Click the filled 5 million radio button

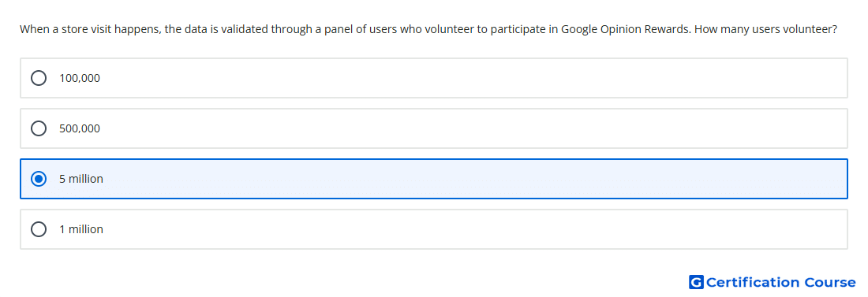point(39,179)
